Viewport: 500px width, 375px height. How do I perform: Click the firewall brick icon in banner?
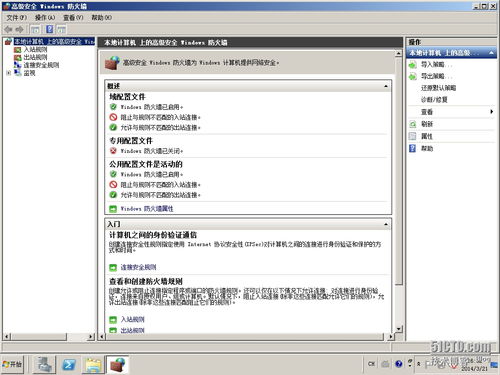[112, 63]
